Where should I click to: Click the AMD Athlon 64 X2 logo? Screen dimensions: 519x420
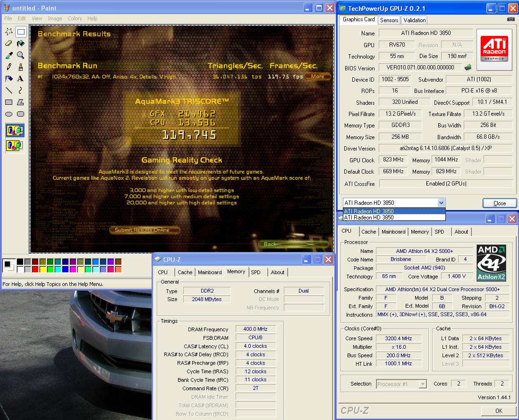pyautogui.click(x=491, y=263)
